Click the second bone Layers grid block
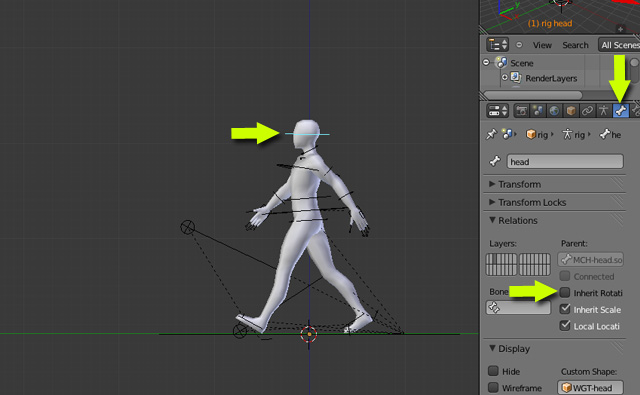This screenshot has width=640, height=395. 535,264
